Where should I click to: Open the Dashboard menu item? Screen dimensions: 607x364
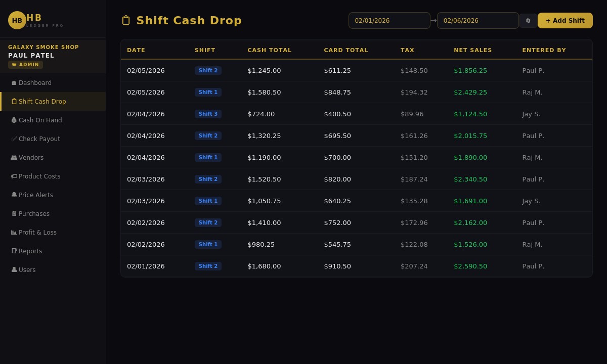coord(35,83)
